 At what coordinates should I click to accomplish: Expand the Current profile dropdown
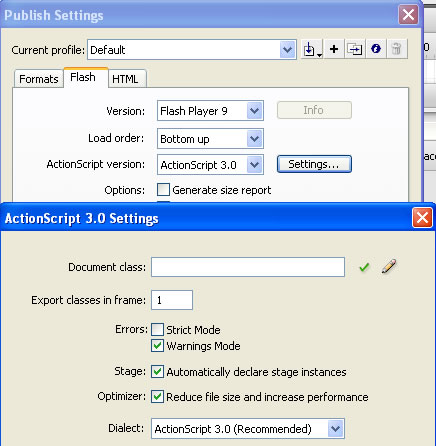[x=192, y=50]
